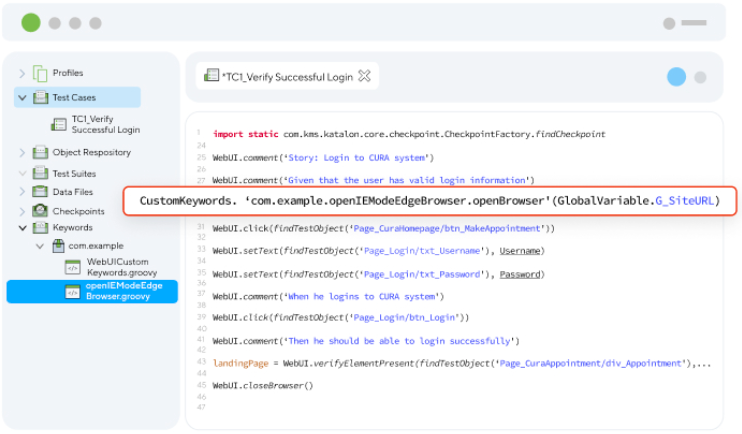Expand the Checkpoints node
This screenshot has width=742, height=434.
pos(22,211)
